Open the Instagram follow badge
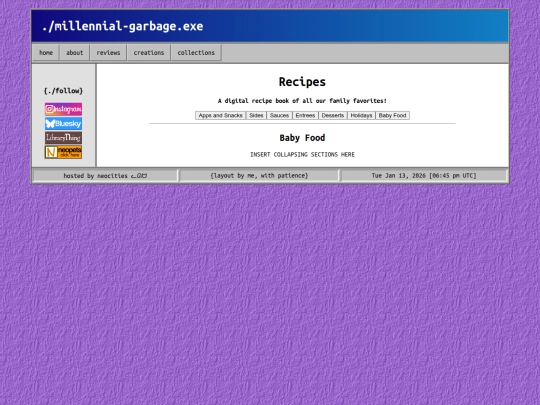This screenshot has width=540, height=405. coord(63,109)
